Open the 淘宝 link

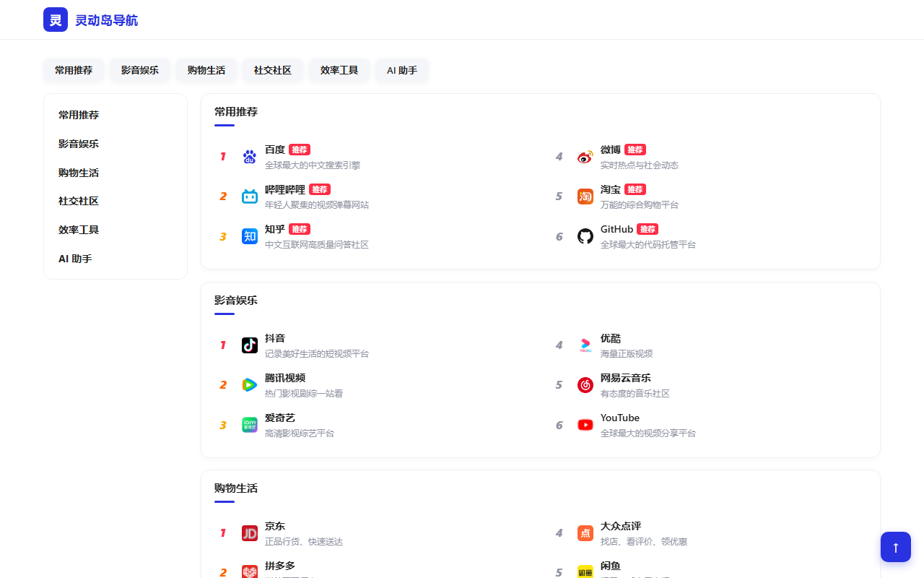click(611, 189)
